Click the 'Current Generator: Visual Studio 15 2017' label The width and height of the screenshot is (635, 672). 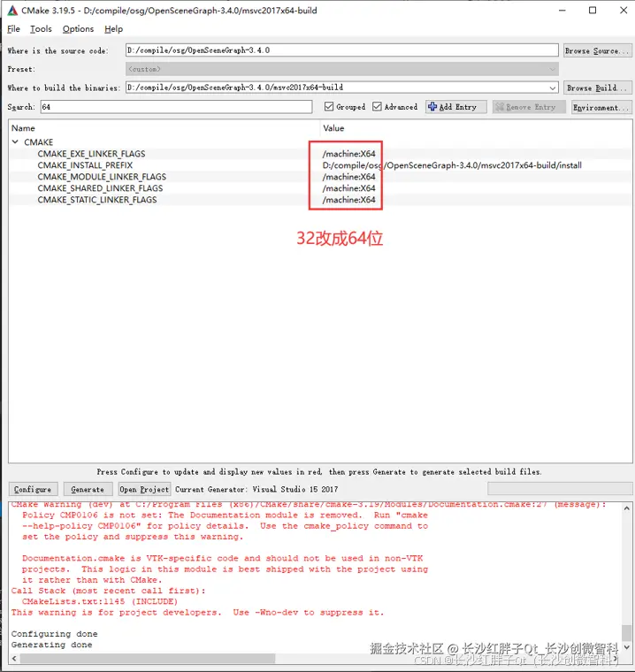click(256, 489)
